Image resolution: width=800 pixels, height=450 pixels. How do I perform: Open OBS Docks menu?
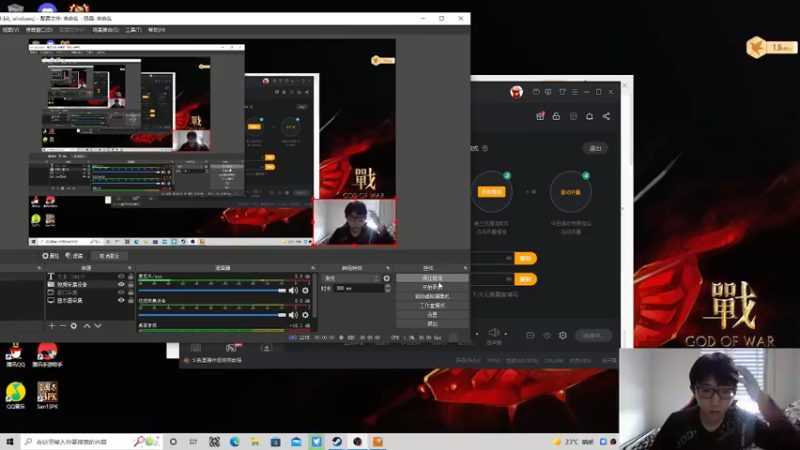click(39, 30)
